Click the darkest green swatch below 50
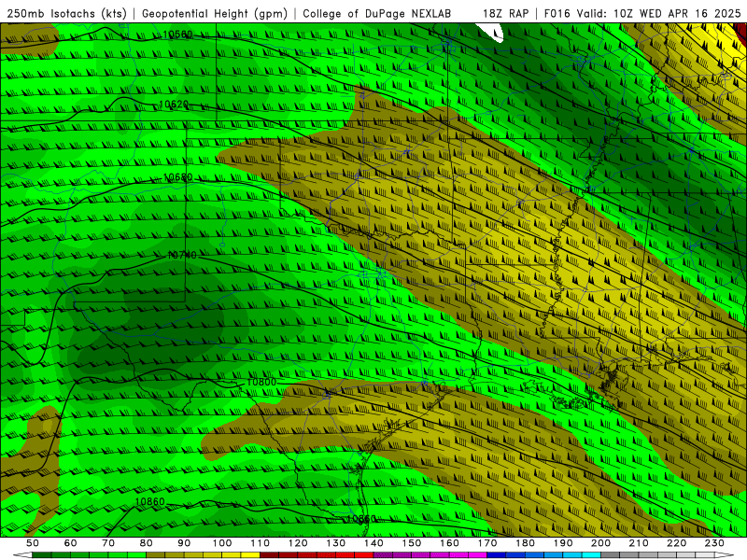Image resolution: width=747 pixels, height=560 pixels. pos(41,554)
